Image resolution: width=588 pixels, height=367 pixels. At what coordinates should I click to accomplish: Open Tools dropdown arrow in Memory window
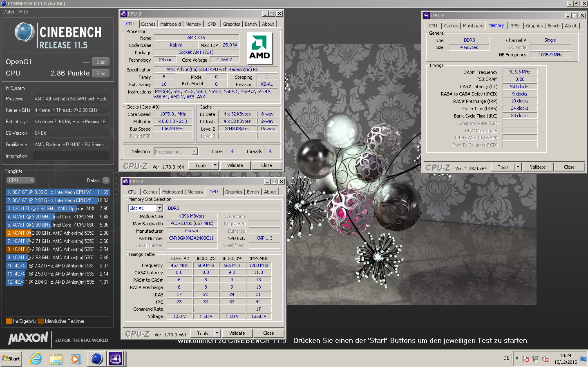[x=518, y=167]
